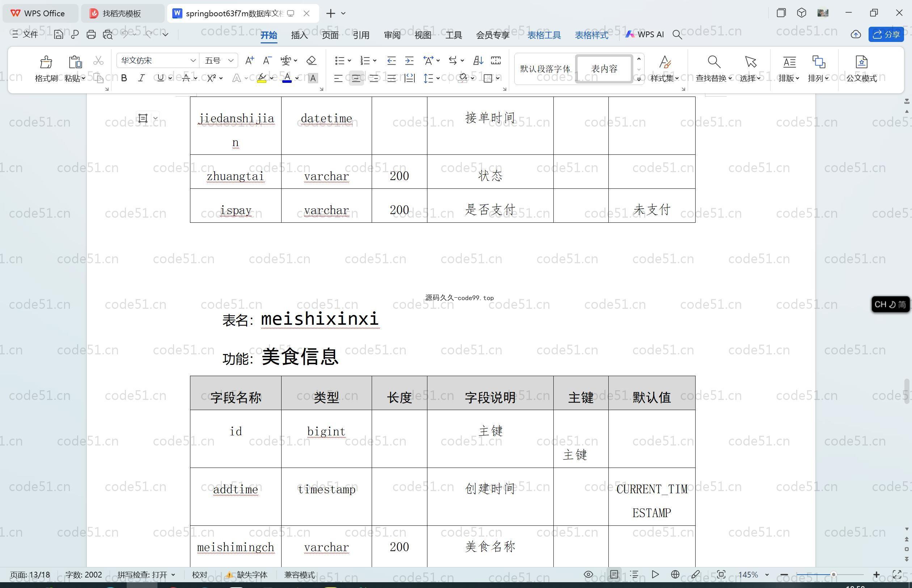Viewport: 912px width, 588px height.
Task: Expand the numbered list dropdown arrow
Action: tap(375, 60)
